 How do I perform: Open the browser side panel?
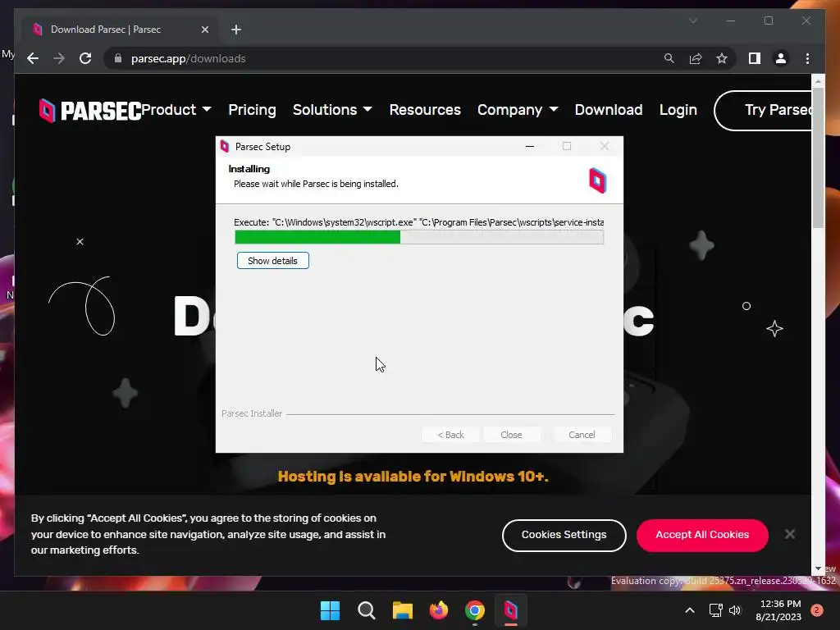(x=755, y=58)
